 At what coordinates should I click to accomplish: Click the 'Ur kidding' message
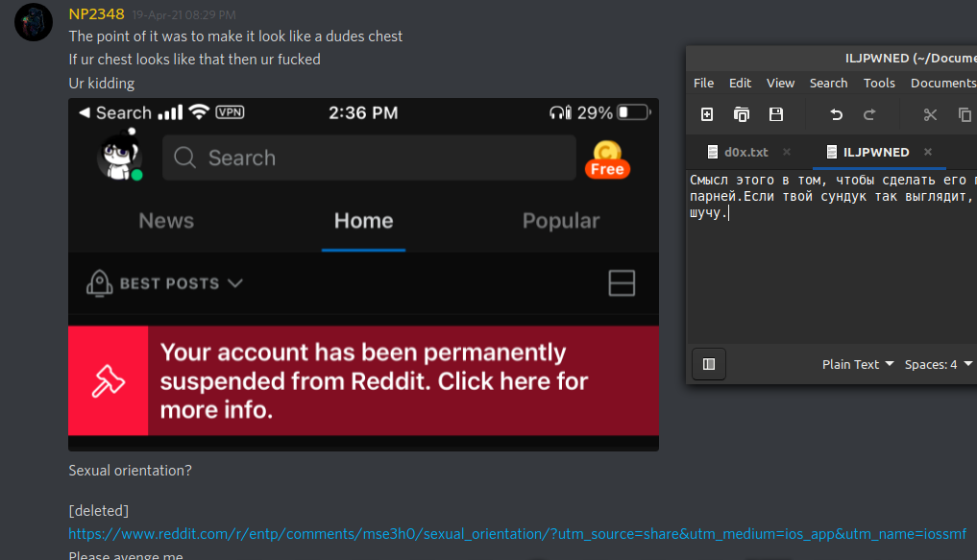[x=102, y=84]
